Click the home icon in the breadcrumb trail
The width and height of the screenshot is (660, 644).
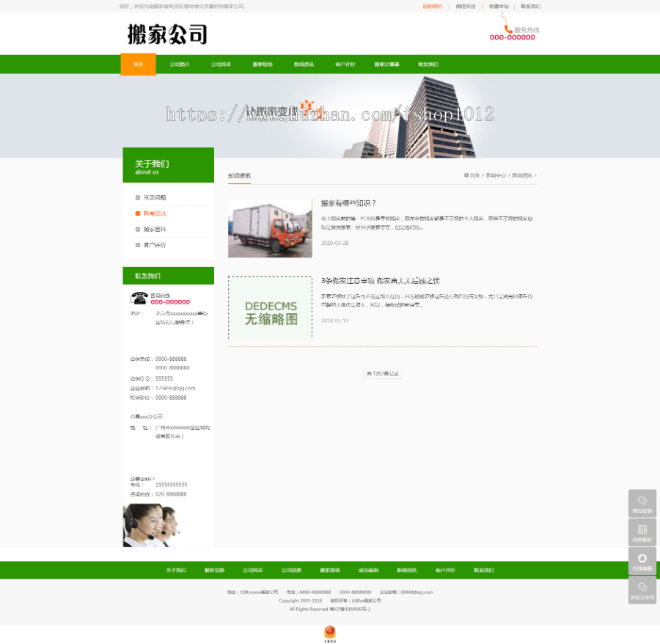point(466,175)
